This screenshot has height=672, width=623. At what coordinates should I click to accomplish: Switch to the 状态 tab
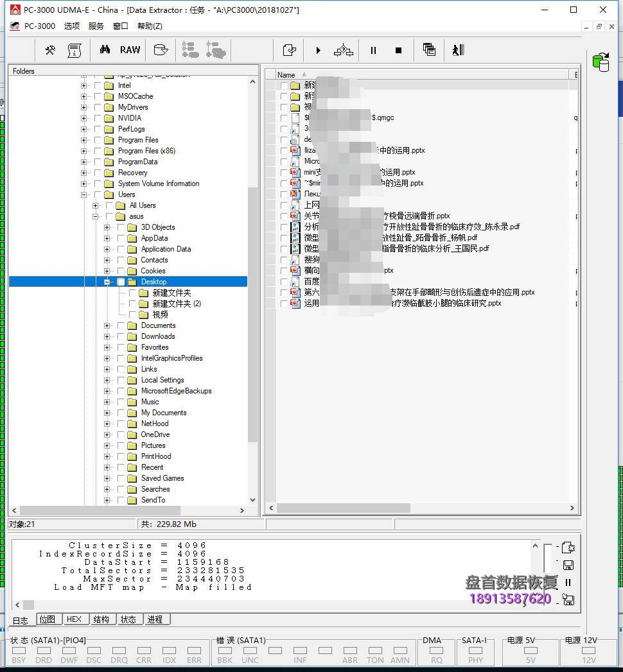click(x=128, y=619)
